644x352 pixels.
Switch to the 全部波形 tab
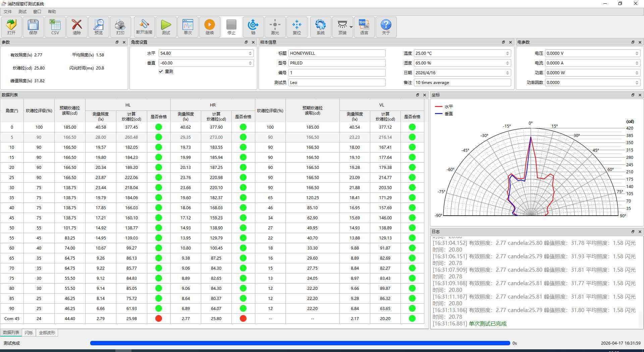coord(47,333)
